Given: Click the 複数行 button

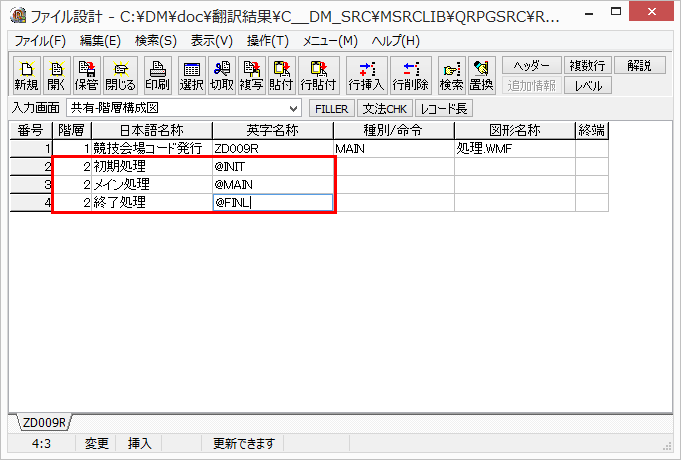Looking at the screenshot, I should pos(588,65).
